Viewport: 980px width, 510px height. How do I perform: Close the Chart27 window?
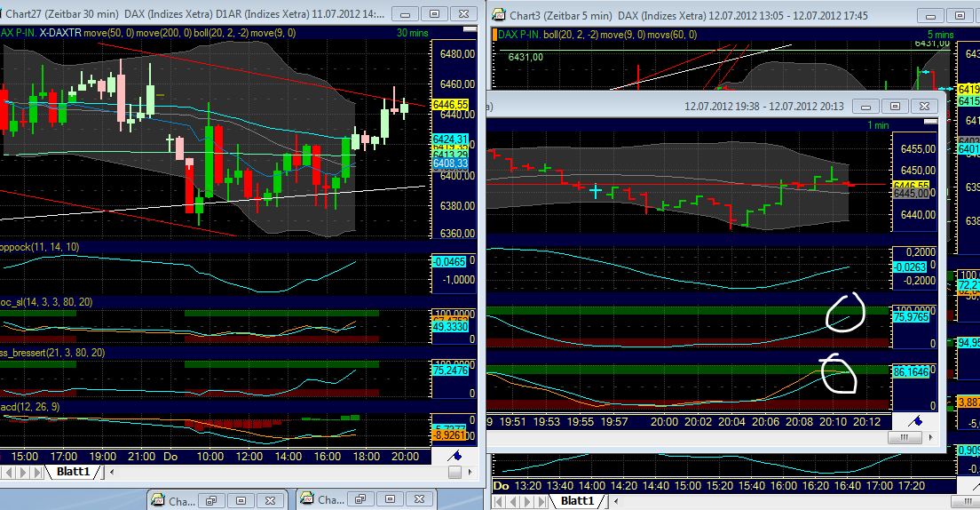pos(463,13)
